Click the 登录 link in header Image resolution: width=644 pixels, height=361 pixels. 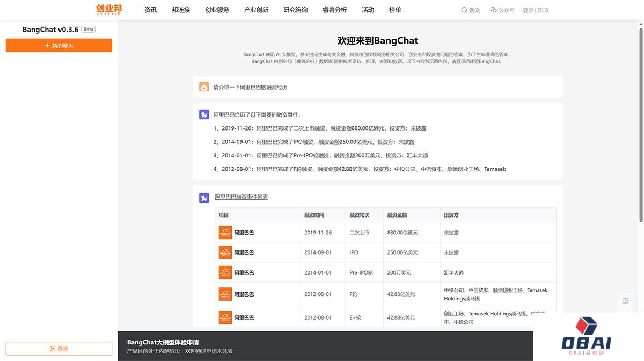[528, 10]
